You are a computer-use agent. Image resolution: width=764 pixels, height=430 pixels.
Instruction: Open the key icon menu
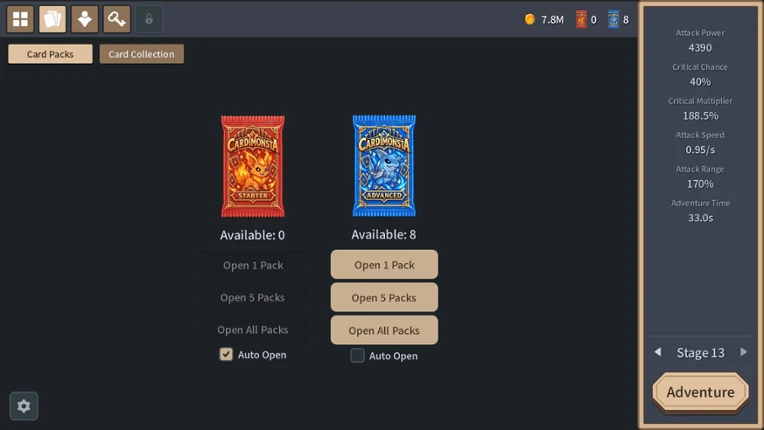[x=116, y=19]
